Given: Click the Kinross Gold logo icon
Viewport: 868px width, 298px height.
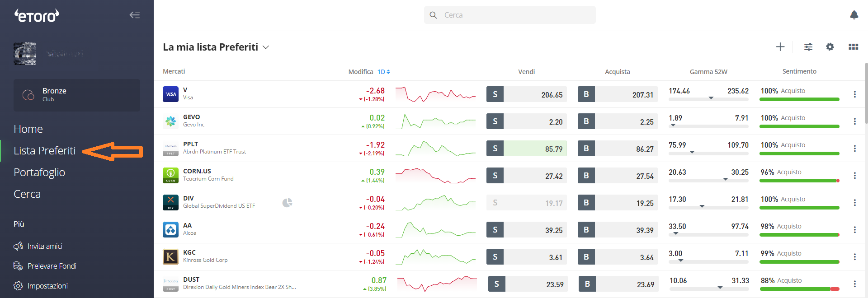Looking at the screenshot, I should tap(170, 256).
